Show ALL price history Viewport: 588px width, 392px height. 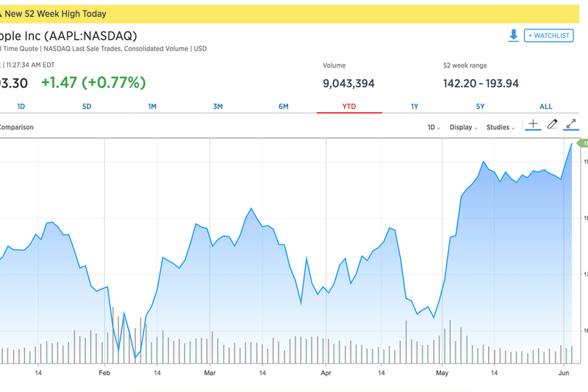[546, 106]
